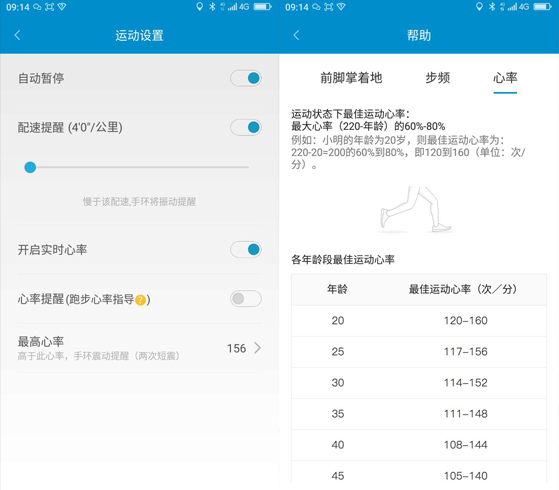
Task: Enable the 心率提醒 switch
Action: tap(246, 298)
